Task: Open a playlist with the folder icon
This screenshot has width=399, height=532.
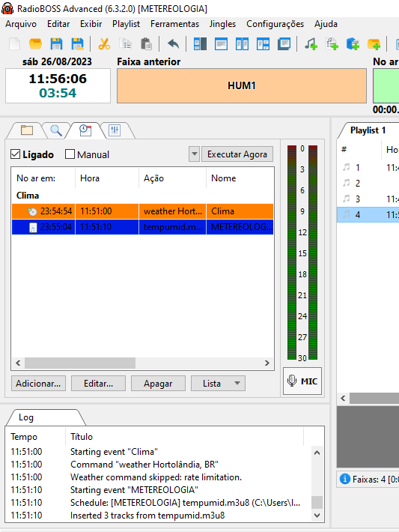Action: [x=35, y=44]
